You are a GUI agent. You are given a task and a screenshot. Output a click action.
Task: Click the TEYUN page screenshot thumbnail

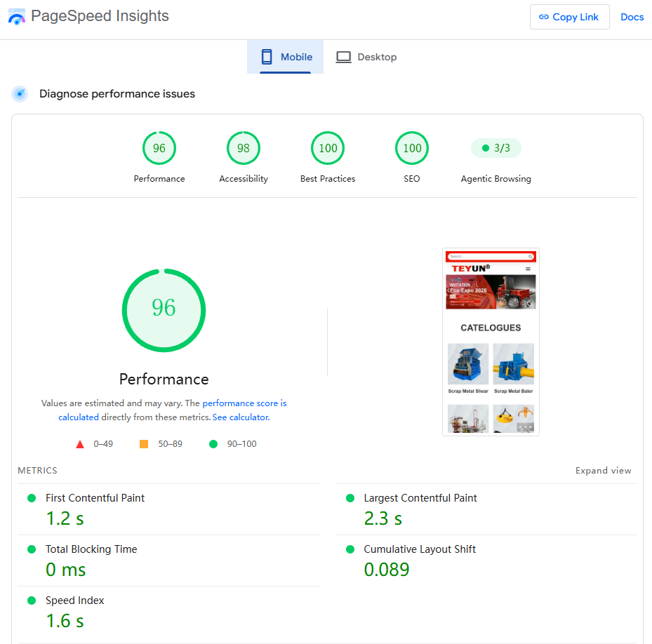click(x=491, y=342)
